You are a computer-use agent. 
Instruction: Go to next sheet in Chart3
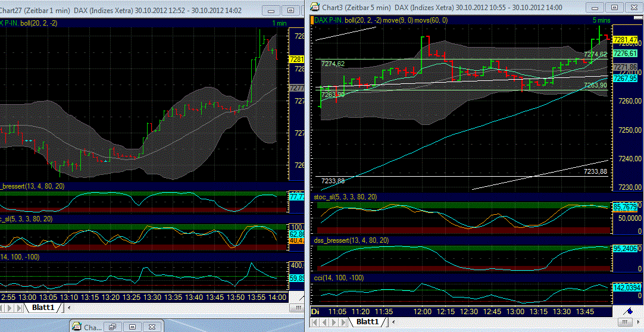333,321
